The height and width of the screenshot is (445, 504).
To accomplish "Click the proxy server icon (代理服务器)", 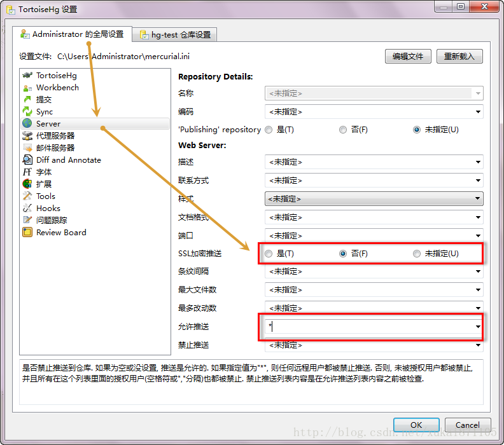I will pyautogui.click(x=27, y=135).
